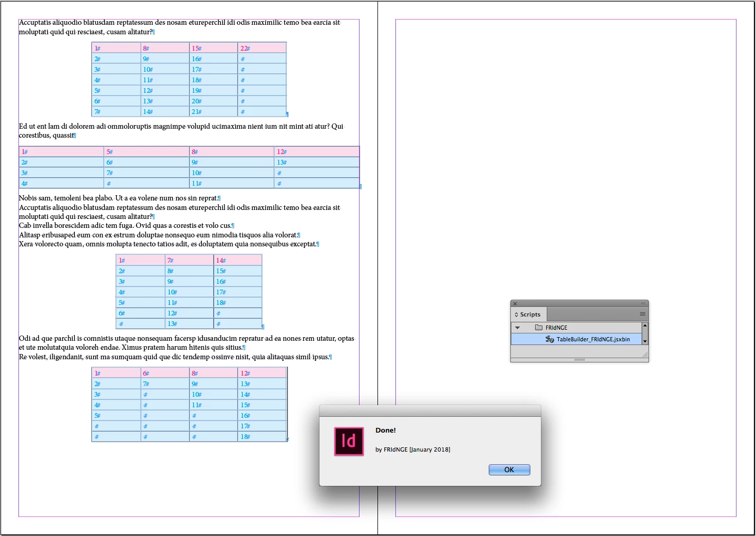Collapse the FRIdNGE folder triangle
756x536 pixels.
click(518, 328)
